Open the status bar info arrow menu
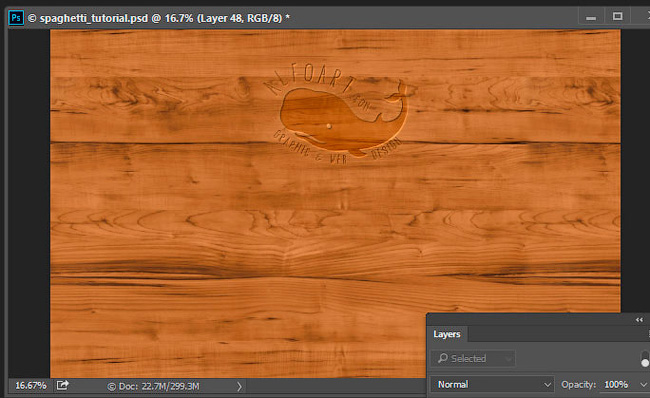Viewport: 650px width, 398px height. (x=239, y=386)
